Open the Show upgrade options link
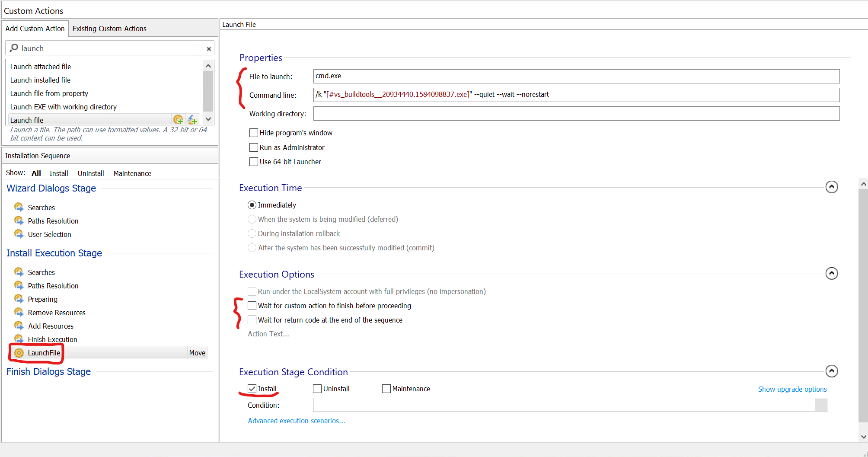The height and width of the screenshot is (457, 868). pos(792,389)
